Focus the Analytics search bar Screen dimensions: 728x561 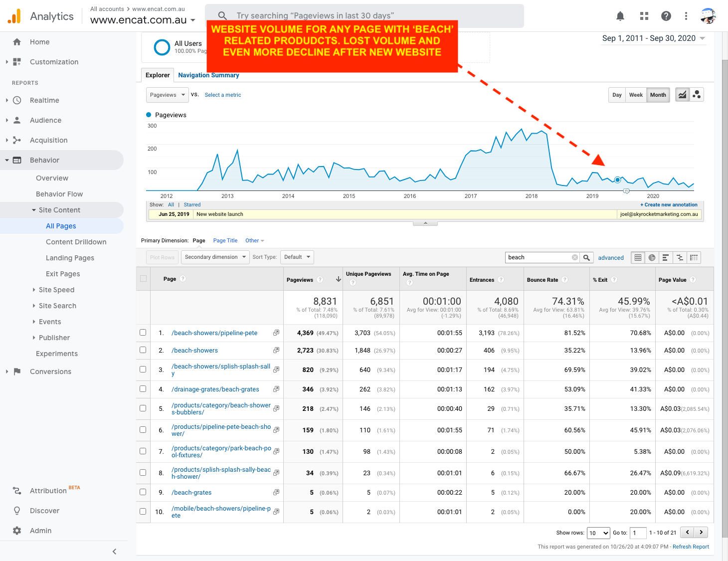click(x=364, y=16)
